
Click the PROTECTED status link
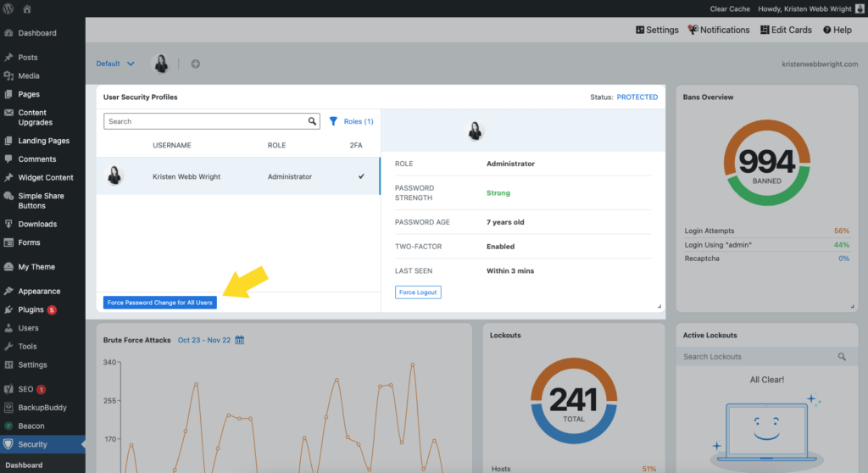[x=637, y=97]
